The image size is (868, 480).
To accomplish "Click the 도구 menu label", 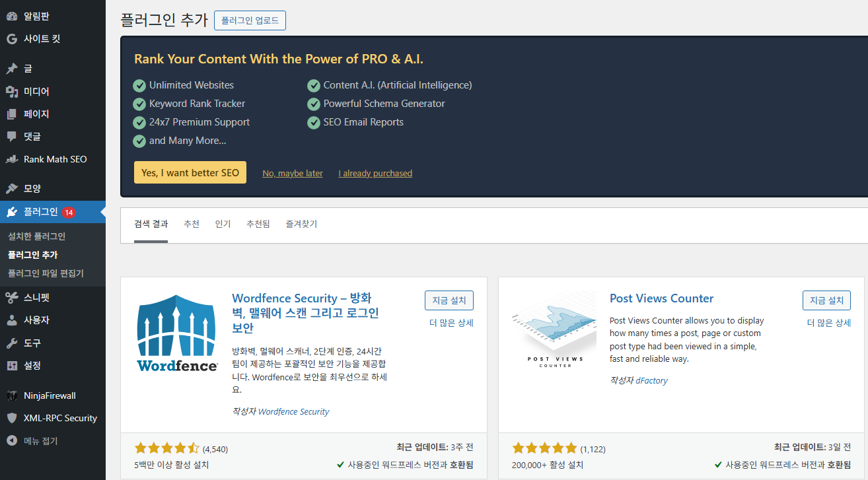I will point(32,343).
